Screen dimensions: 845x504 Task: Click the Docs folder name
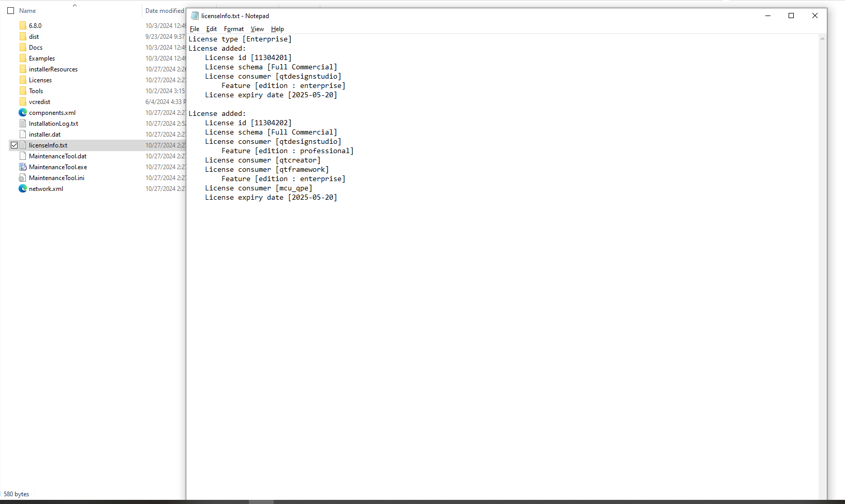36,47
